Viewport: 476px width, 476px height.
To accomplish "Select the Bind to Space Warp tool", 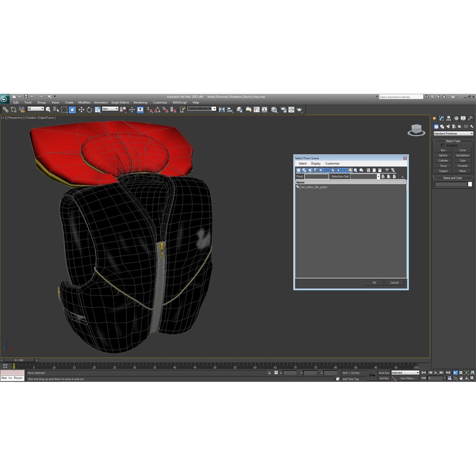I will pos(22,110).
